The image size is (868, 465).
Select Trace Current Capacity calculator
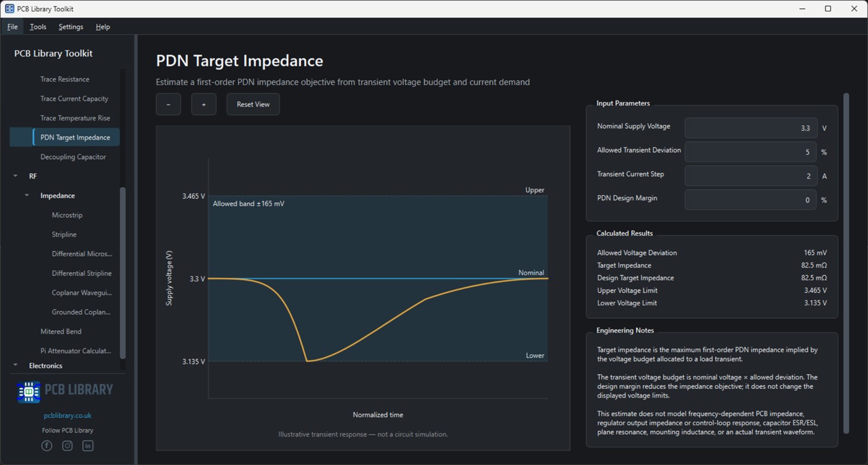pos(74,99)
